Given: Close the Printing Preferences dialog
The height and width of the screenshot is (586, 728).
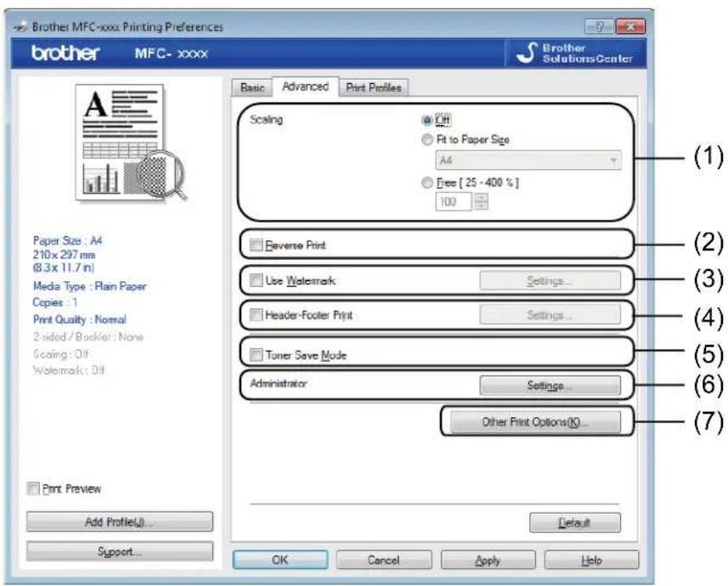Looking at the screenshot, I should point(630,26).
